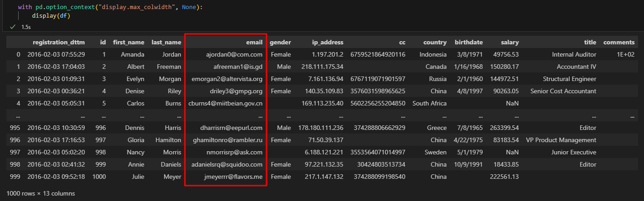Click the first_name column header

pyautogui.click(x=128, y=42)
